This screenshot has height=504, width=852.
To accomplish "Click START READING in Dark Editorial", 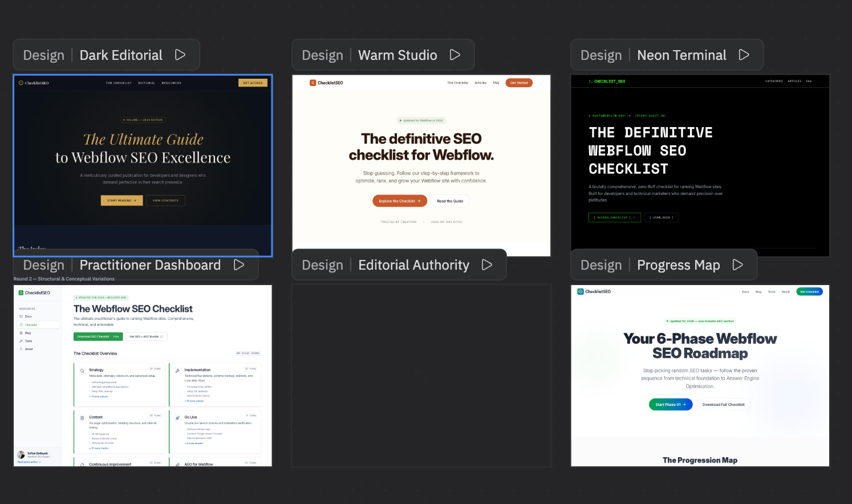I will (121, 201).
